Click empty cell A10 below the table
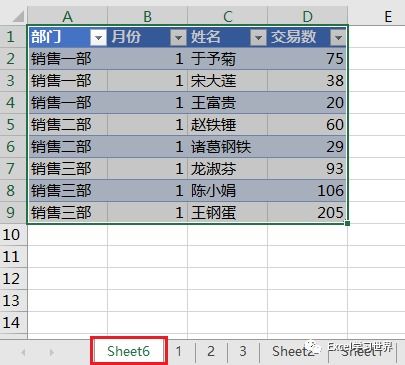The width and height of the screenshot is (405, 365). click(x=68, y=235)
